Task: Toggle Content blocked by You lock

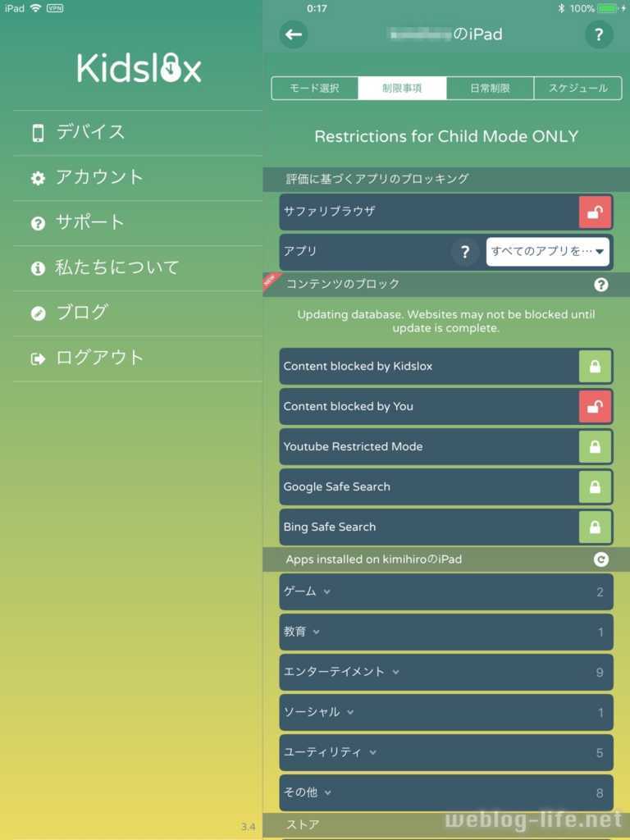Action: [x=596, y=407]
